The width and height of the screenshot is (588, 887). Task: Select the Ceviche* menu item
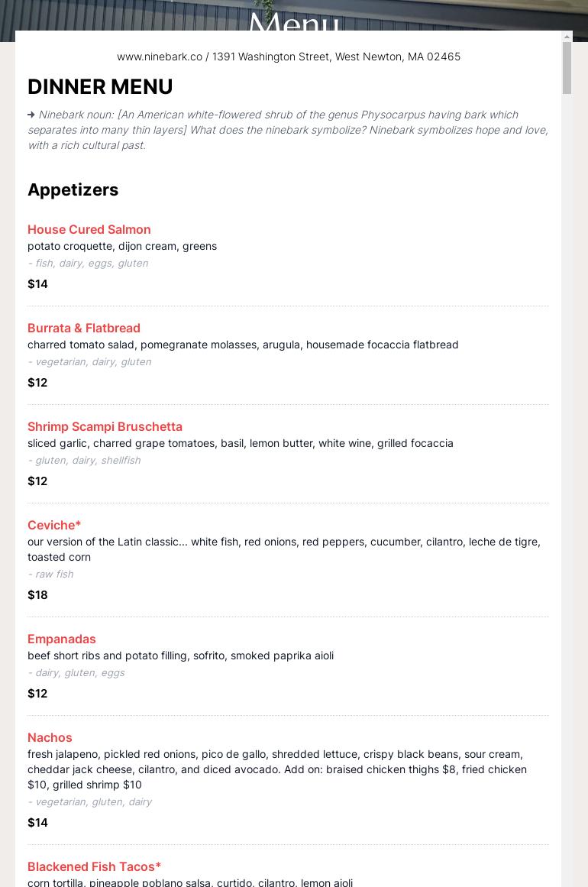[53, 525]
